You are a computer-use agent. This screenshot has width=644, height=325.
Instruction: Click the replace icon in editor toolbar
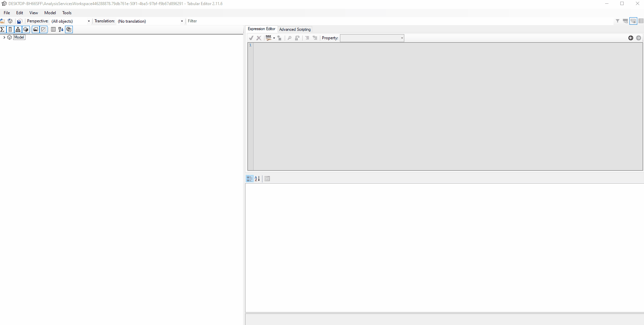[x=297, y=38]
